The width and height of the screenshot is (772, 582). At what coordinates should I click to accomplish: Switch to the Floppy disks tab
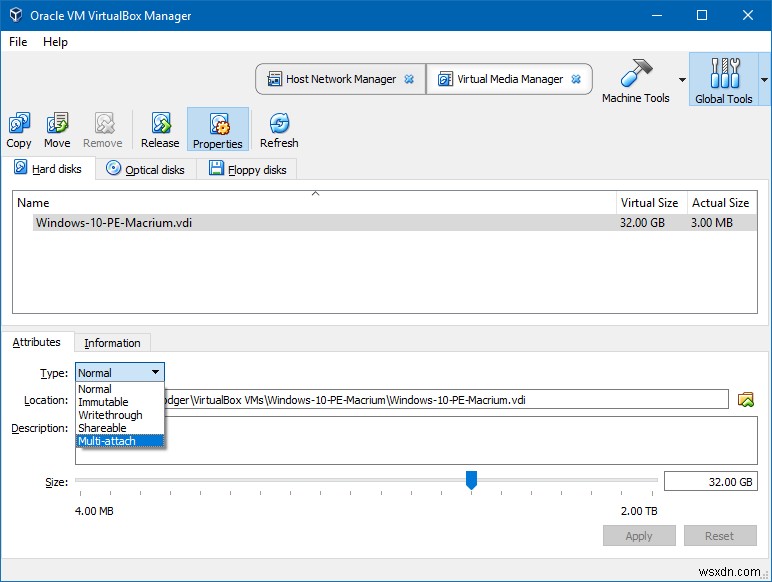click(x=247, y=169)
